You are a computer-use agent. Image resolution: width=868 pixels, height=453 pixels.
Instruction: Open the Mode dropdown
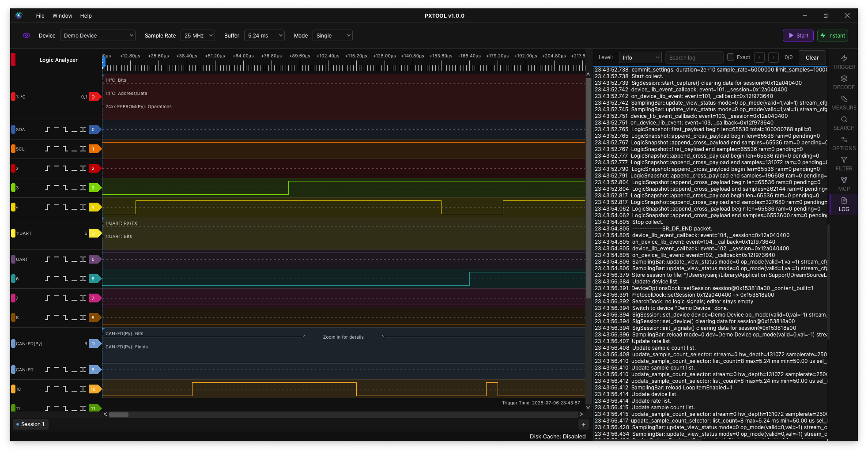pos(332,35)
